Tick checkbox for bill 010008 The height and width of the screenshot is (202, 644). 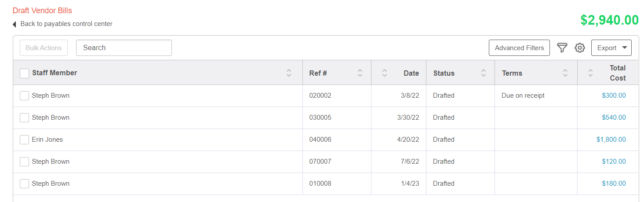click(x=25, y=184)
